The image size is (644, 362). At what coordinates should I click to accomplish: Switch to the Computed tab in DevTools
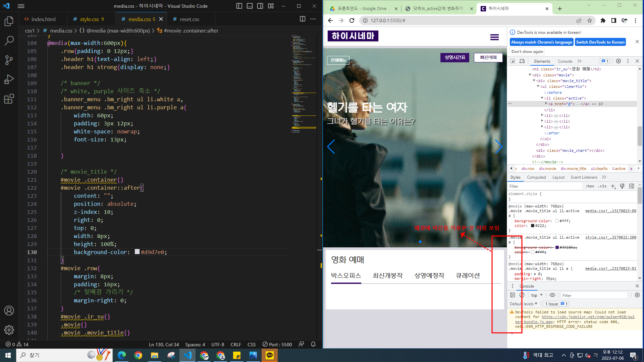point(536,177)
